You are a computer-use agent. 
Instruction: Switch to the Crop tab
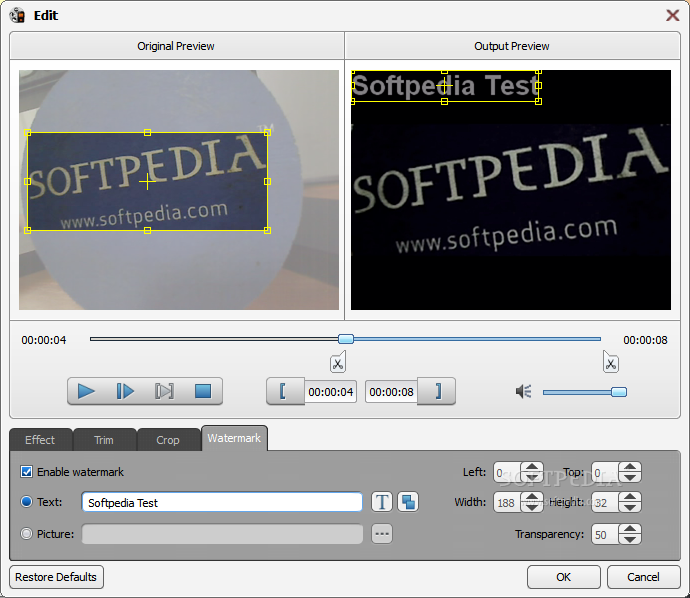[168, 440]
